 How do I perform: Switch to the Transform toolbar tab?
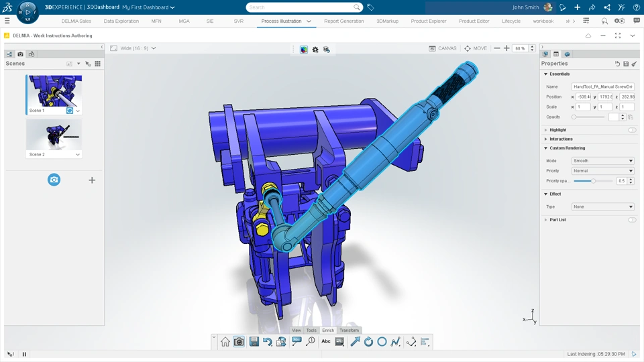349,330
